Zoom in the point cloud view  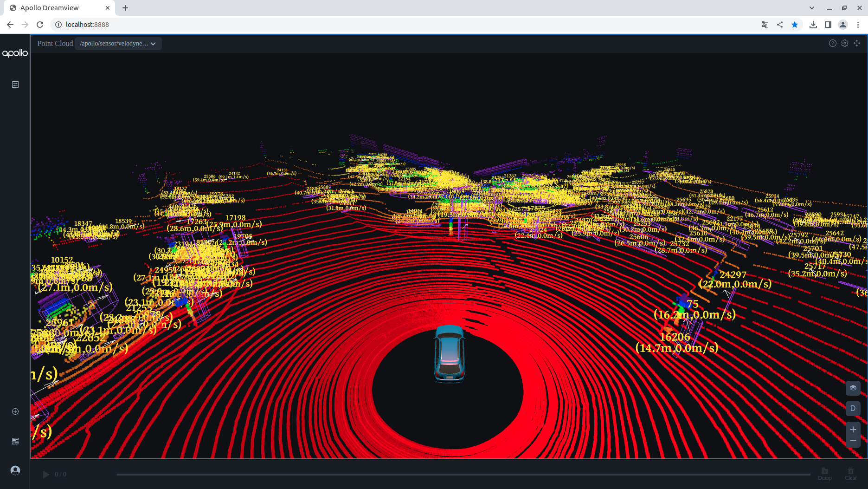853,430
